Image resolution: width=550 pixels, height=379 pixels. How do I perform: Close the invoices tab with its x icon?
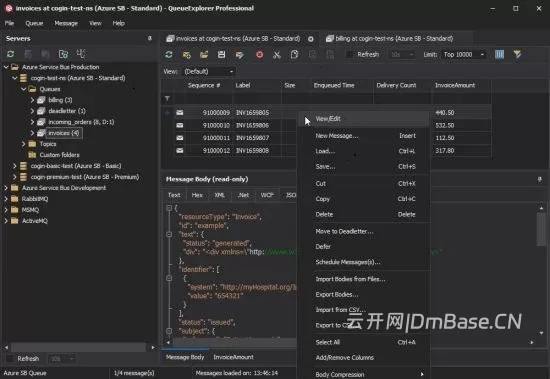pos(311,39)
